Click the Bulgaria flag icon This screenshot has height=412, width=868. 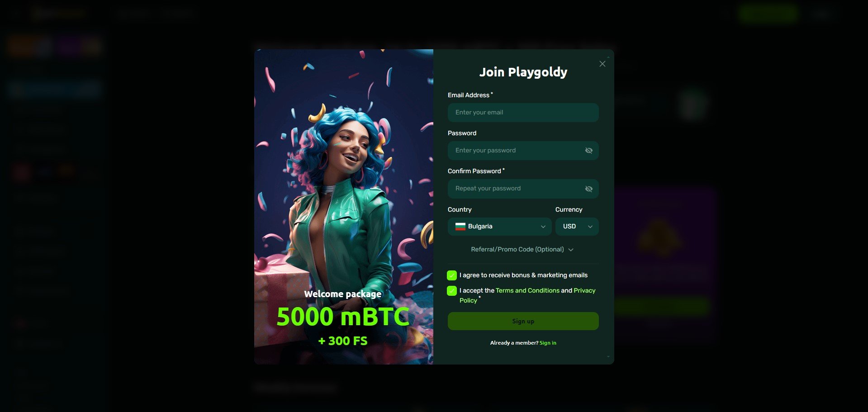pos(460,227)
